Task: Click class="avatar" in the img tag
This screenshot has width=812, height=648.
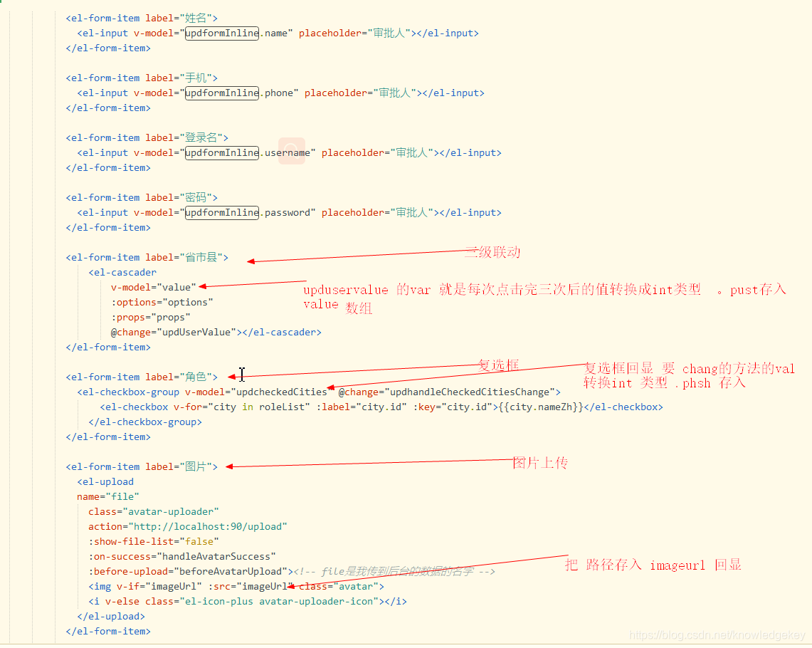Action: coord(339,586)
